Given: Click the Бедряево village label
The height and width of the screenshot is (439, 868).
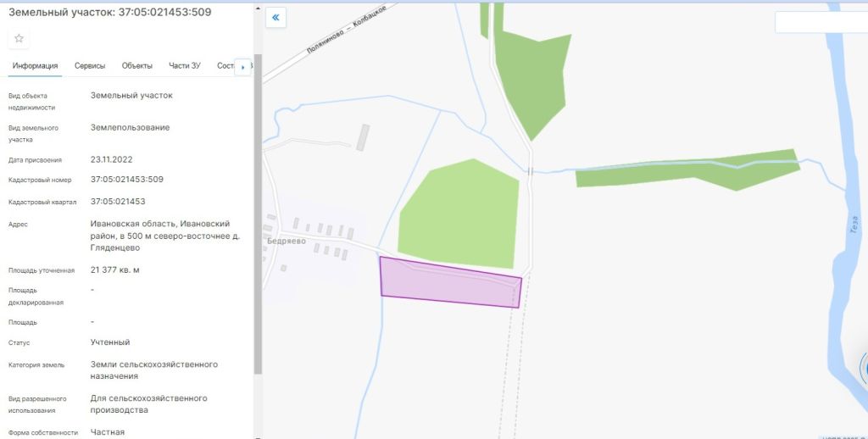Looking at the screenshot, I should pyautogui.click(x=287, y=241).
